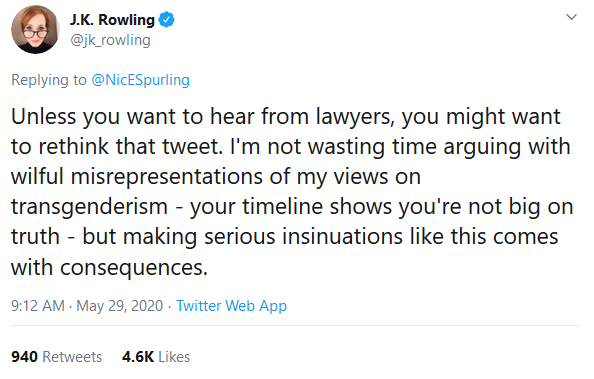Open the 9:12 AM timestamp
The height and width of the screenshot is (379, 594).
tap(38, 306)
